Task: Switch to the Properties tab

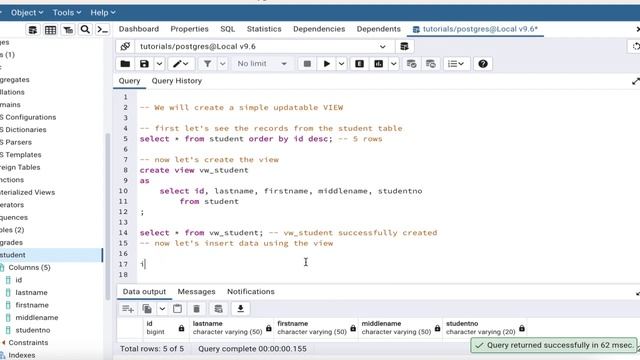Action: click(189, 29)
